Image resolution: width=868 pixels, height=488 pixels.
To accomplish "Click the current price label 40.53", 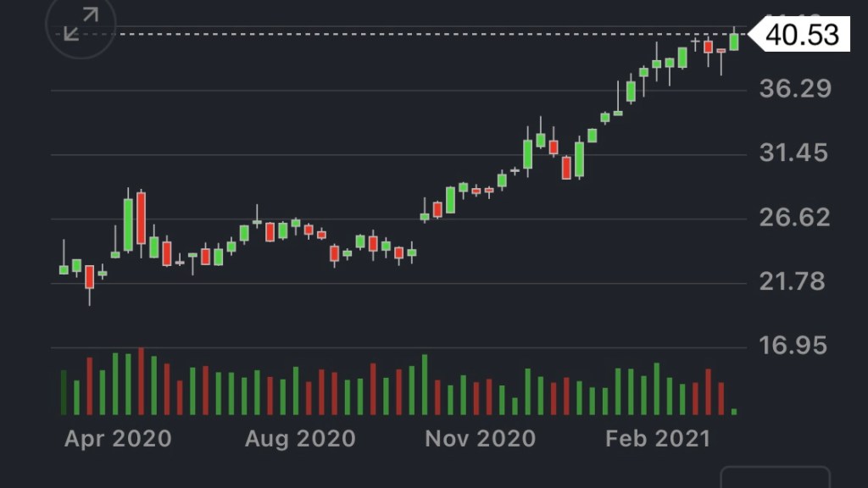I will coord(802,35).
